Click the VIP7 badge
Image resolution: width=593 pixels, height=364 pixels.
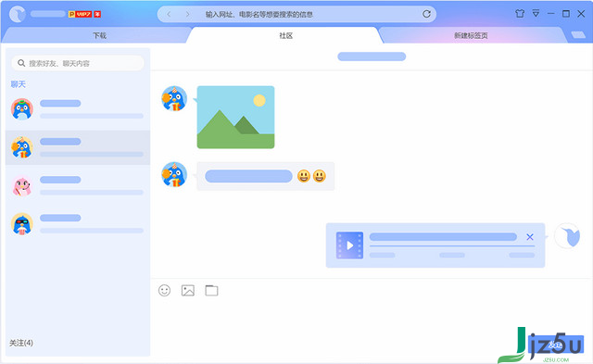coord(83,14)
